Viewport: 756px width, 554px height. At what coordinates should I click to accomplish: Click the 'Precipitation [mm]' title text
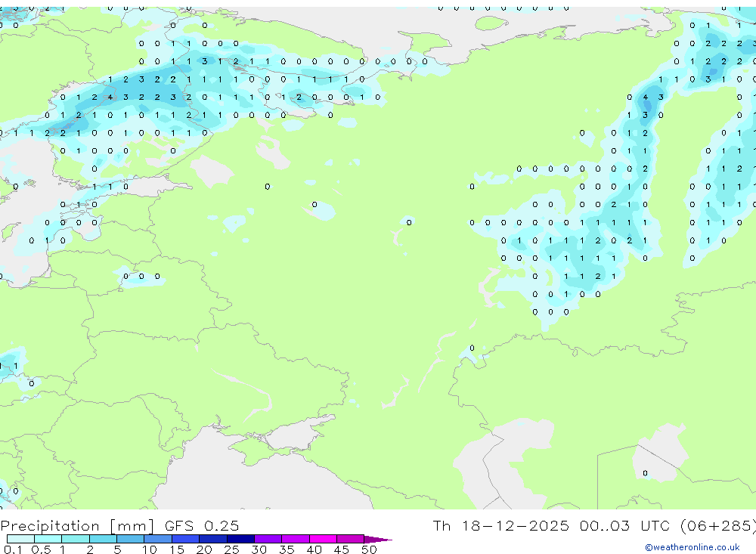coord(77,526)
